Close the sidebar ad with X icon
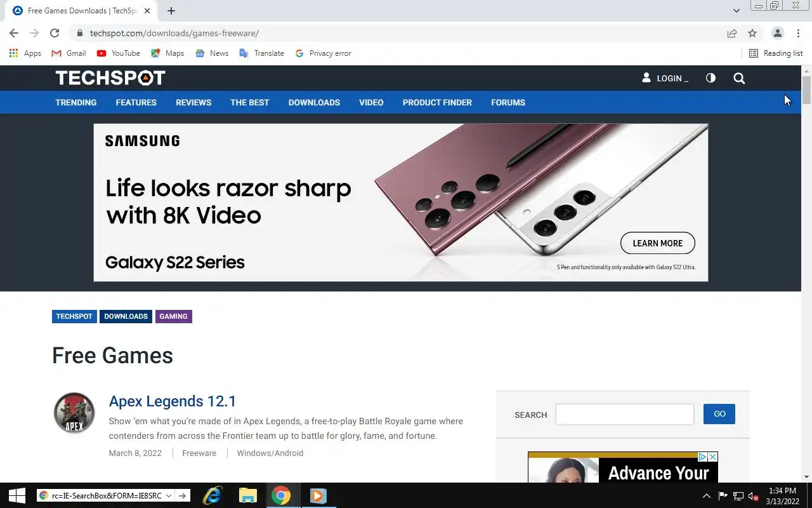Screen dimensions: 812x508 [x=712, y=457]
